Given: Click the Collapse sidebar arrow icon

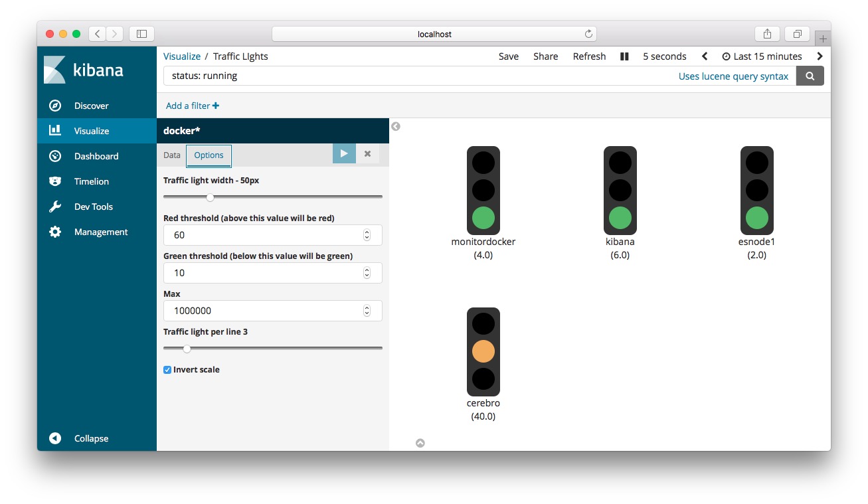Looking at the screenshot, I should pyautogui.click(x=55, y=438).
